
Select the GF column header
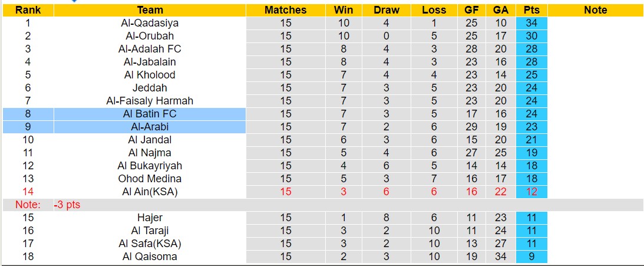click(471, 10)
